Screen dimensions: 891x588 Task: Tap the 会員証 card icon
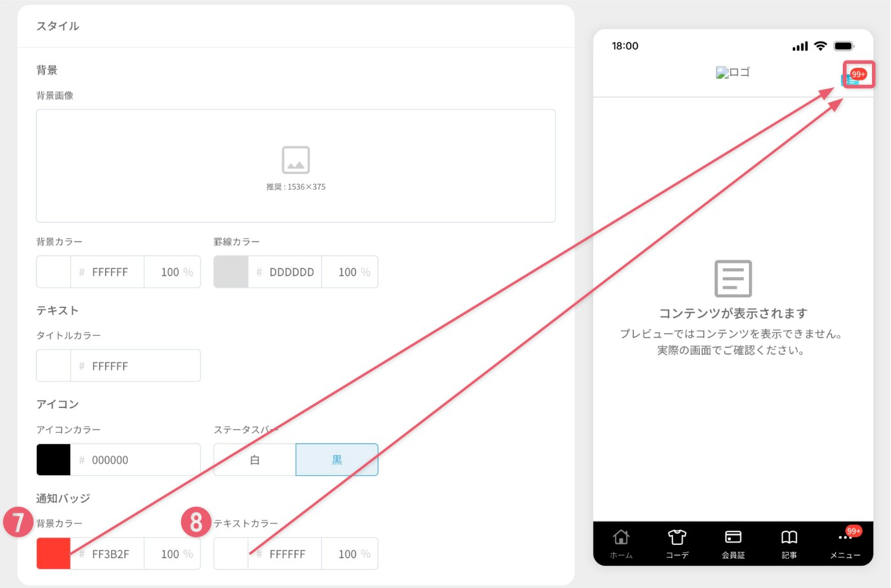(x=733, y=537)
